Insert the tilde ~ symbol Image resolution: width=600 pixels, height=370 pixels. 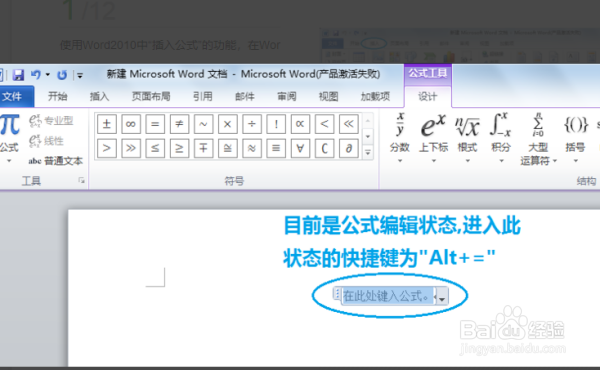[x=203, y=124]
